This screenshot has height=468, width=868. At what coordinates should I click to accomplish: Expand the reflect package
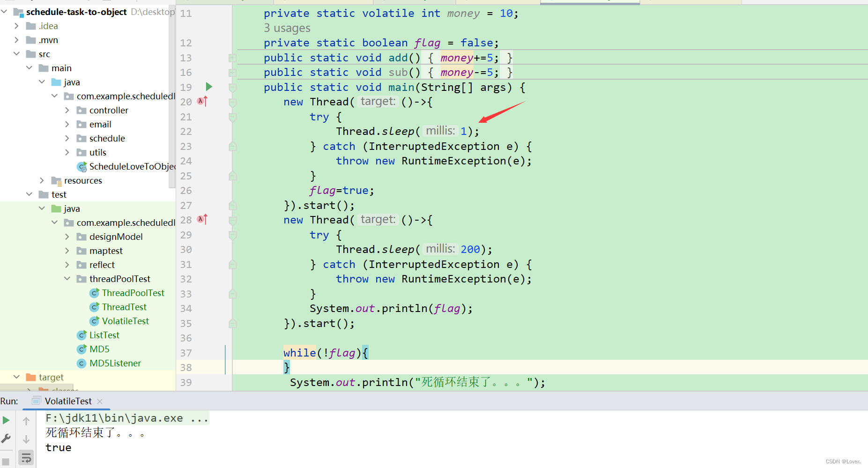click(67, 265)
